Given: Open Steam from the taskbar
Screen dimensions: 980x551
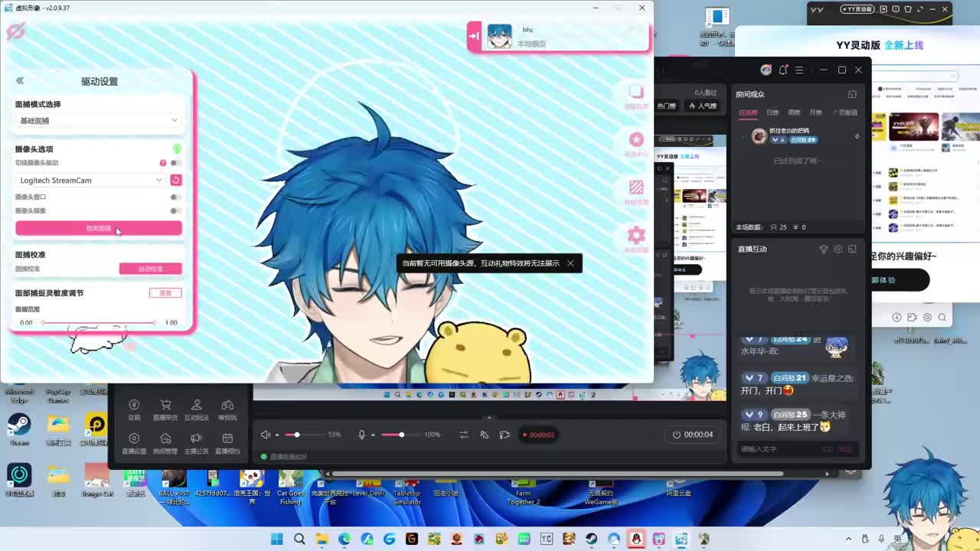Looking at the screenshot, I should coord(591,540).
